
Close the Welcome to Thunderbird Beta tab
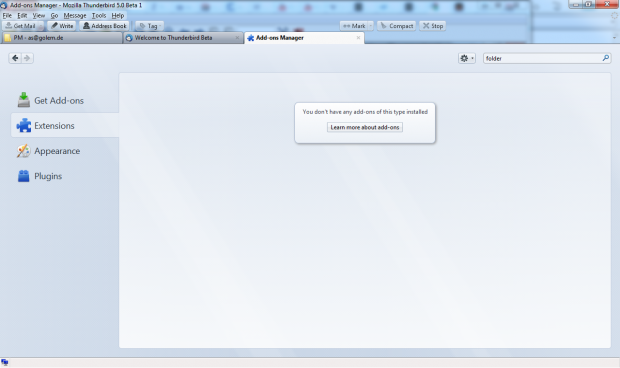pos(237,38)
